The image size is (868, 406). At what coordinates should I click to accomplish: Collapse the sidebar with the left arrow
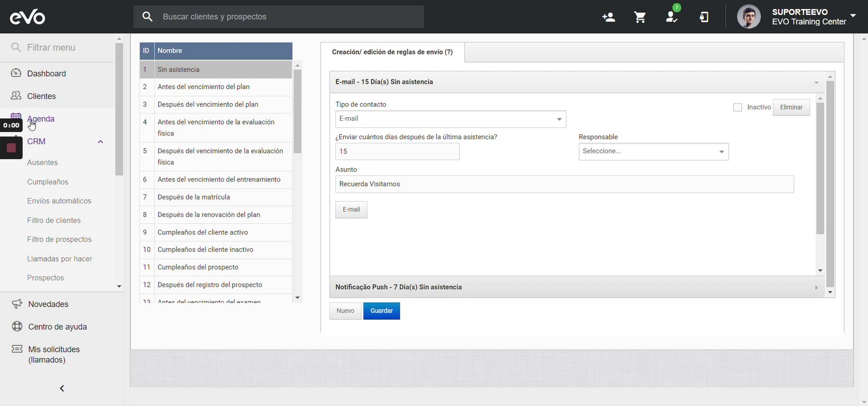[x=62, y=389]
